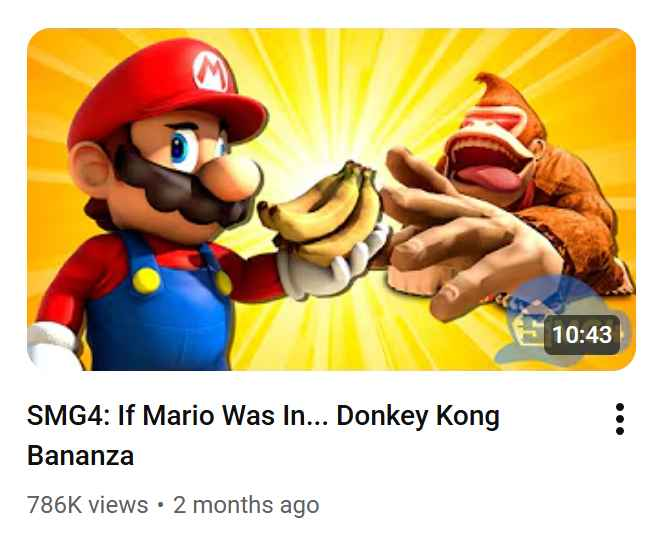Click Mario's white glove holding the bananas
Viewport: 657px width, 537px height.
[x=331, y=266]
